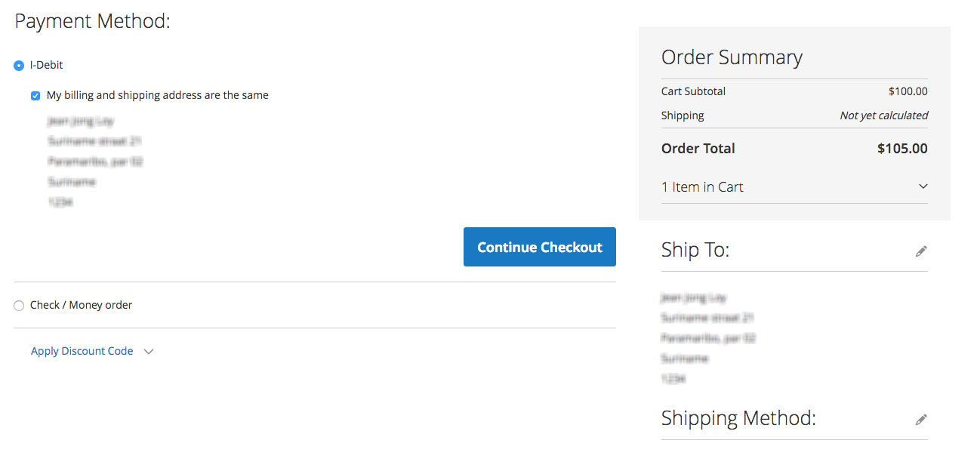Click the Payment Method heading
Image resolution: width=980 pixels, height=465 pixels.
coord(92,21)
